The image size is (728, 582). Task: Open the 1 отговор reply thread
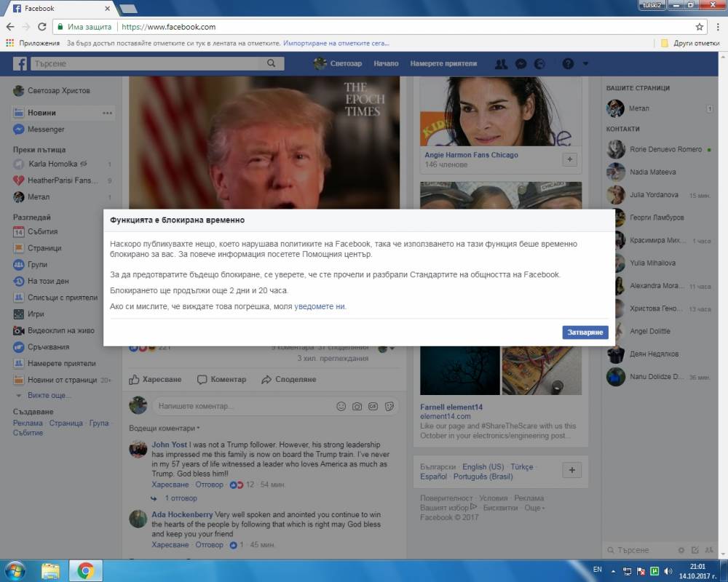(181, 498)
